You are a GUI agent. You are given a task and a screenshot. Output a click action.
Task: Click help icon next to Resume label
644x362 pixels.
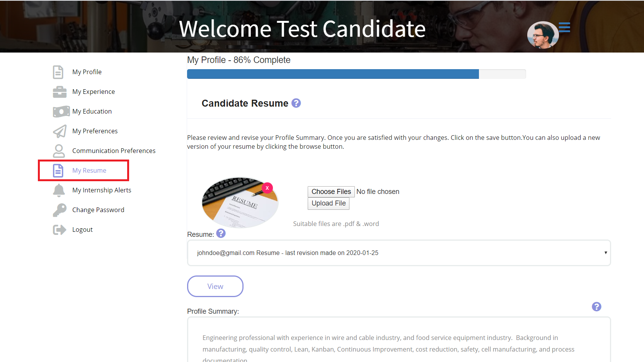coord(221,233)
